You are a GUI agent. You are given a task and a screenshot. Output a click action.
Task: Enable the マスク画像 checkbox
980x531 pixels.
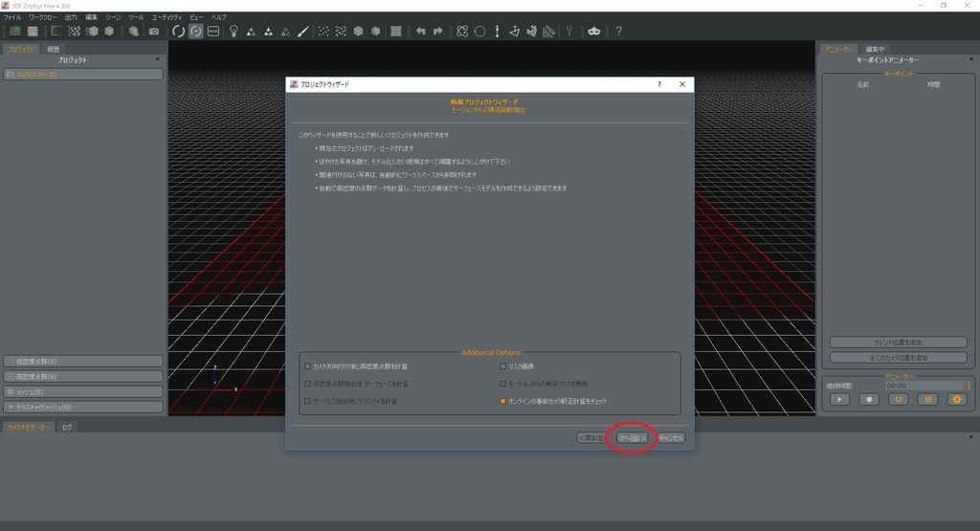click(503, 366)
